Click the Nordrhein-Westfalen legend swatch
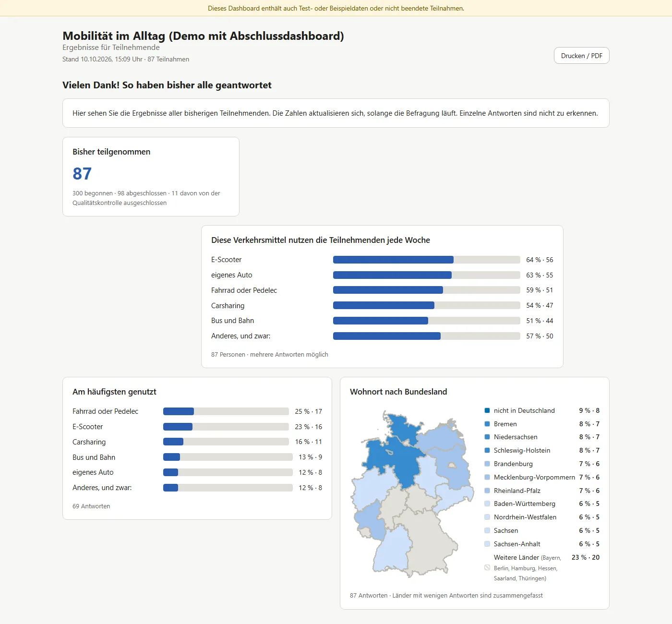672x624 pixels. pos(487,517)
